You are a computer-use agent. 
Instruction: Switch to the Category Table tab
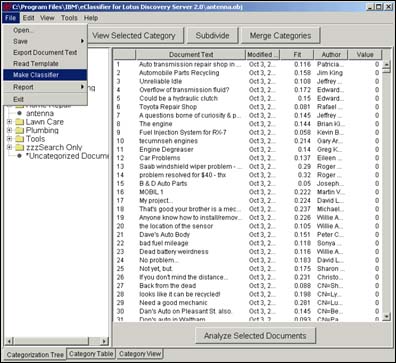(91, 354)
